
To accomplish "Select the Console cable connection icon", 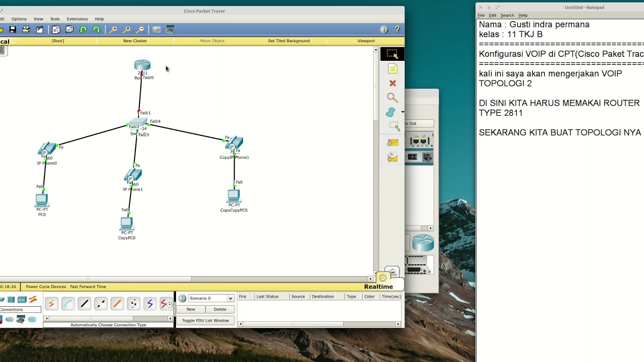I will (x=68, y=304).
